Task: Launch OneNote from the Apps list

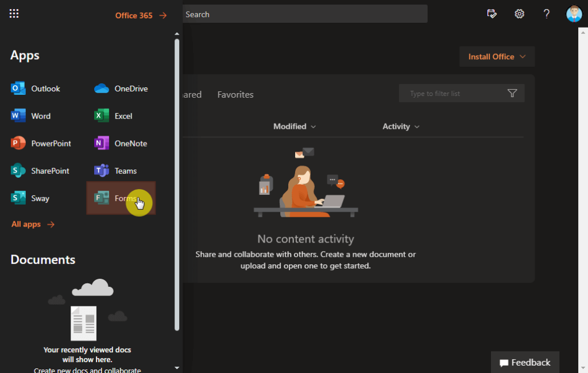Action: point(121,143)
